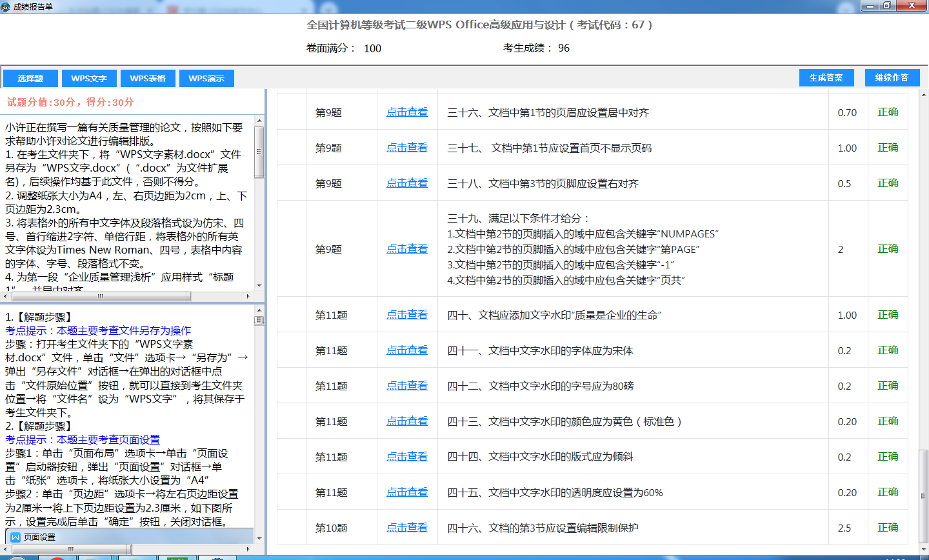Click the 第10题 cell in the table
This screenshot has height=560, width=929.
point(331,528)
